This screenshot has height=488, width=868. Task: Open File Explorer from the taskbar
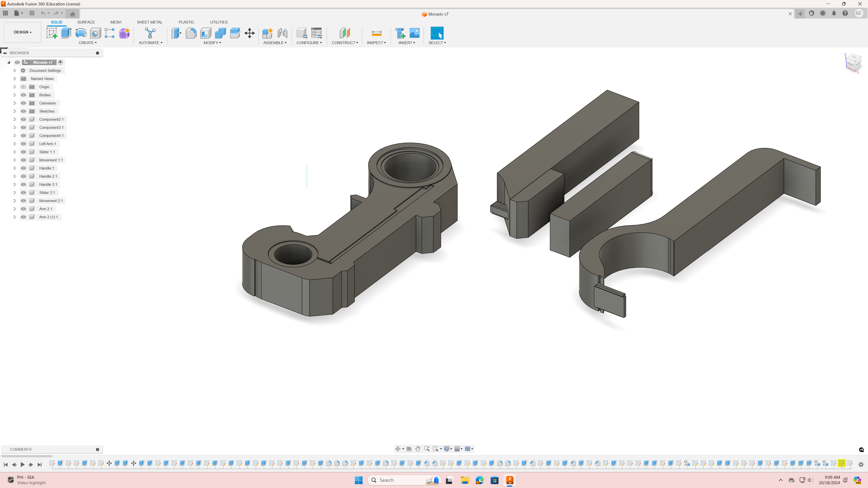465,480
